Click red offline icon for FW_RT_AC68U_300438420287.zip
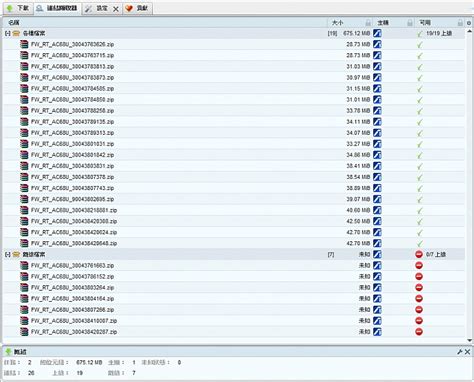 pyautogui.click(x=419, y=332)
